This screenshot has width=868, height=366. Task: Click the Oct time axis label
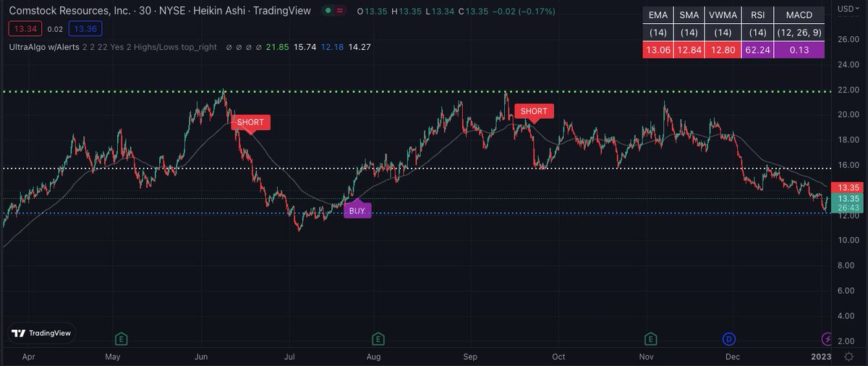pyautogui.click(x=558, y=357)
